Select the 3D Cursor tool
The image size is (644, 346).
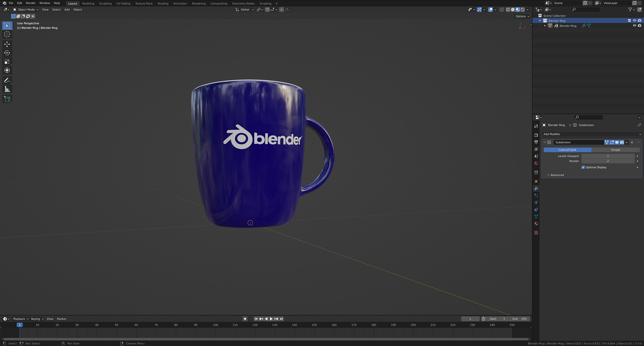click(x=7, y=34)
